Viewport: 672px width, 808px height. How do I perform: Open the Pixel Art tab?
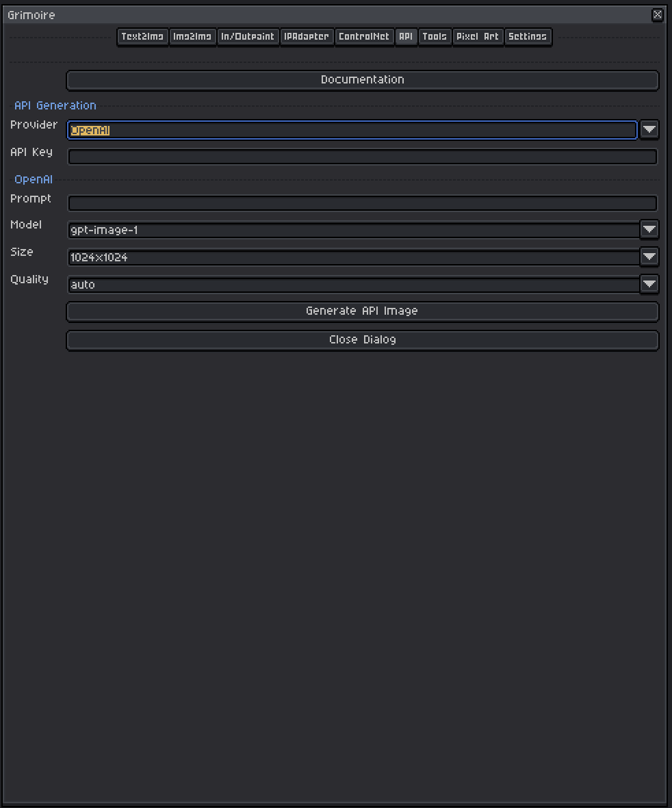tap(478, 36)
